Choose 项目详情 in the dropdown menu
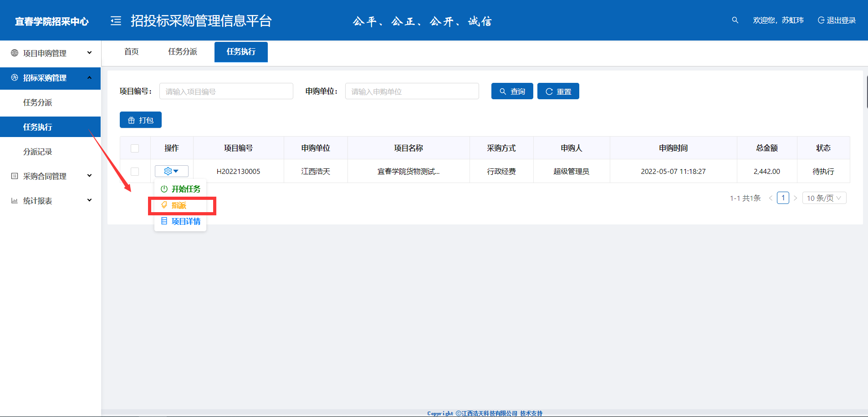The image size is (868, 417). pyautogui.click(x=185, y=221)
